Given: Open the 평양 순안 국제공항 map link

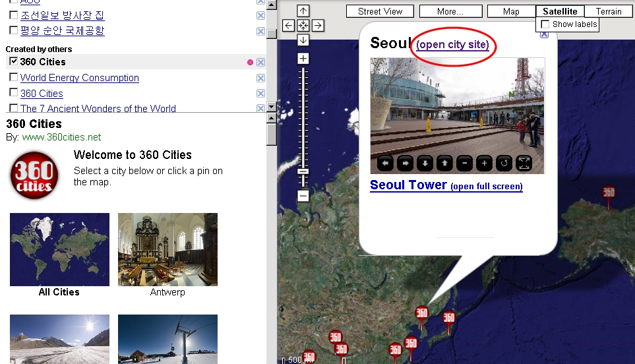Looking at the screenshot, I should coord(63,30).
